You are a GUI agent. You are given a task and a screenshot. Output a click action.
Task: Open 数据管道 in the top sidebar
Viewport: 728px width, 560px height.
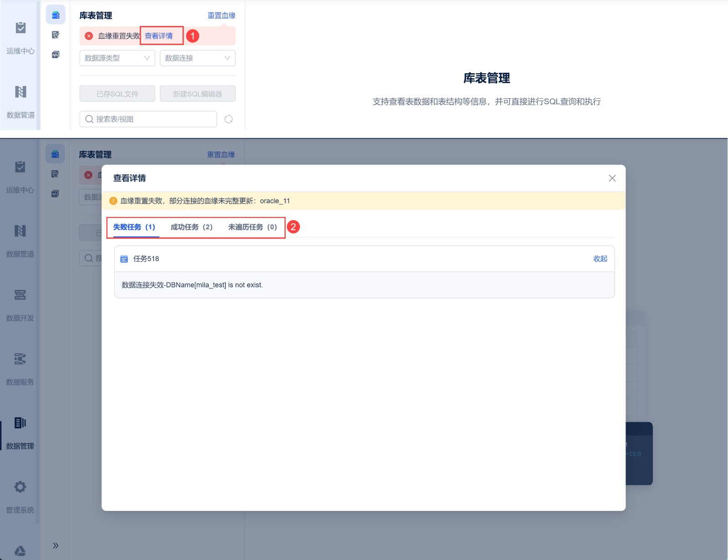tap(20, 102)
